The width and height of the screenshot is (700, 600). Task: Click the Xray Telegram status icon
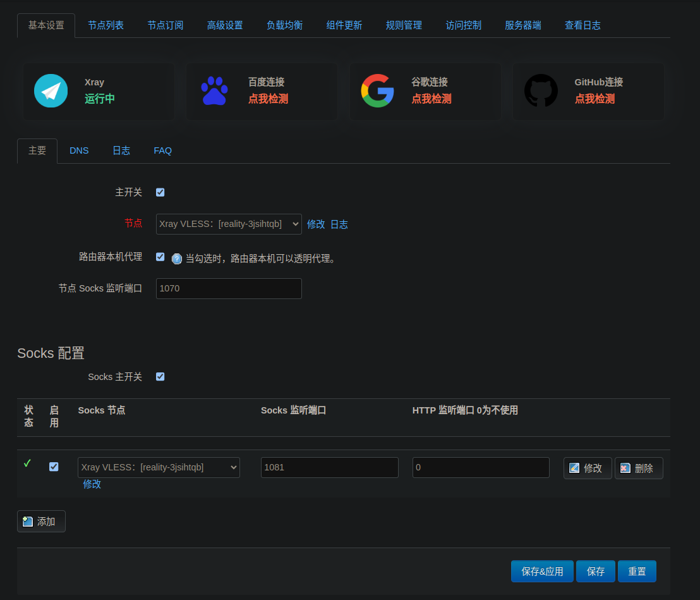pos(51,90)
